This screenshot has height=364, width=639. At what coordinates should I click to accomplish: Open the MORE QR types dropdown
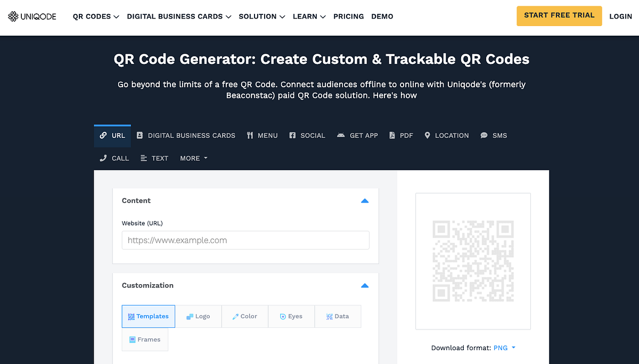click(193, 158)
